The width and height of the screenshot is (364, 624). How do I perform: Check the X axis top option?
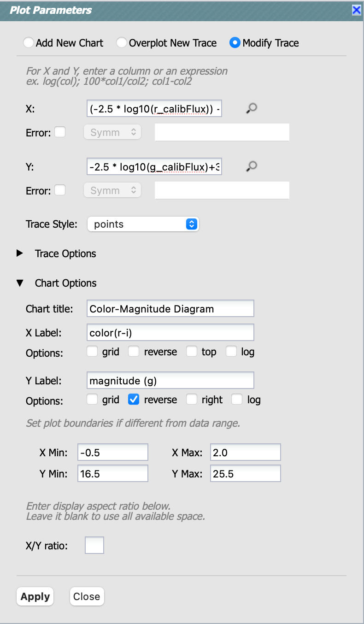(x=192, y=352)
